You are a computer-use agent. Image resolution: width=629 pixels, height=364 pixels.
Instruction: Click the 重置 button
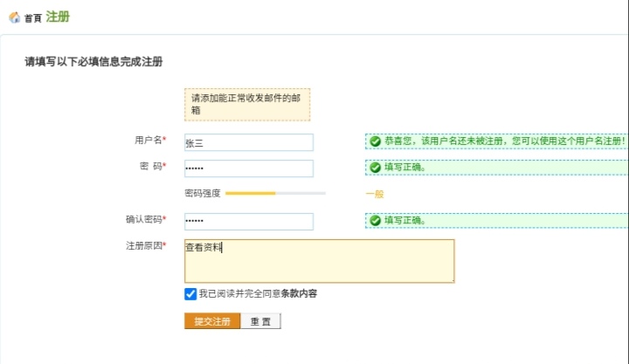coord(260,321)
